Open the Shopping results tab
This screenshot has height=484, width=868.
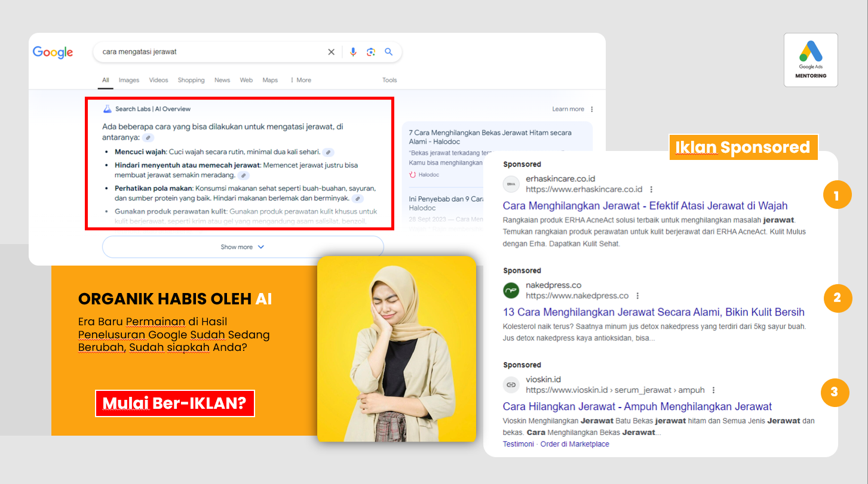191,80
